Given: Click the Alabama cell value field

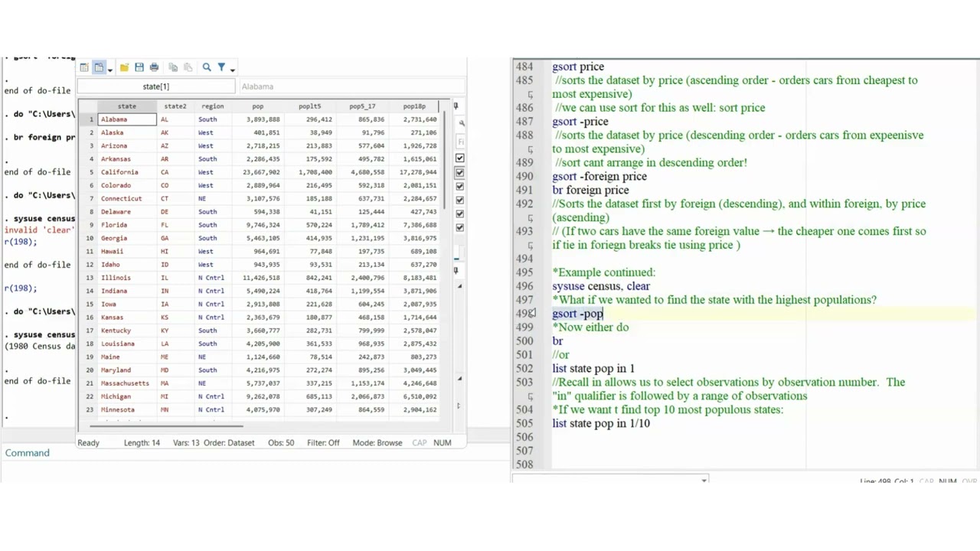Looking at the screenshot, I should [x=351, y=86].
